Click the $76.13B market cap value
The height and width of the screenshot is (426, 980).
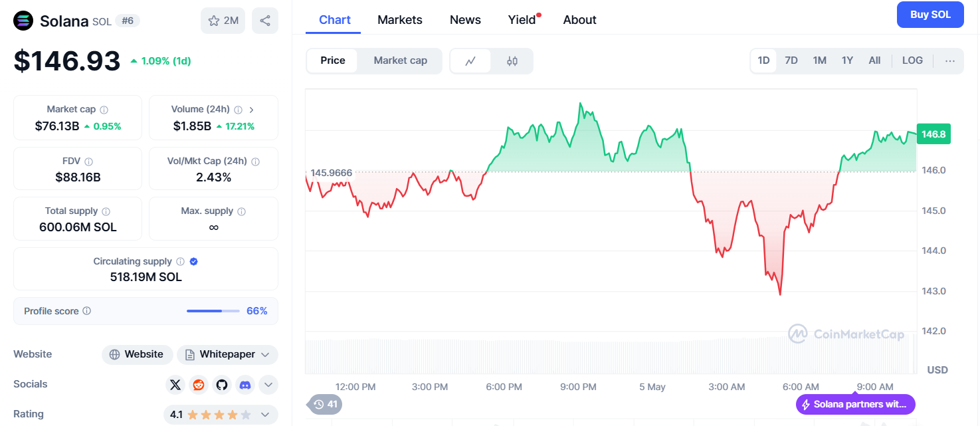click(57, 126)
